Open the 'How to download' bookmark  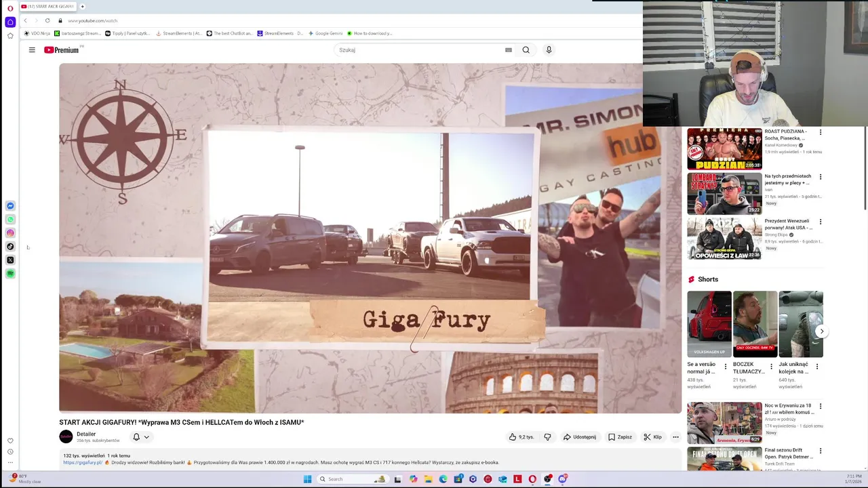point(370,33)
